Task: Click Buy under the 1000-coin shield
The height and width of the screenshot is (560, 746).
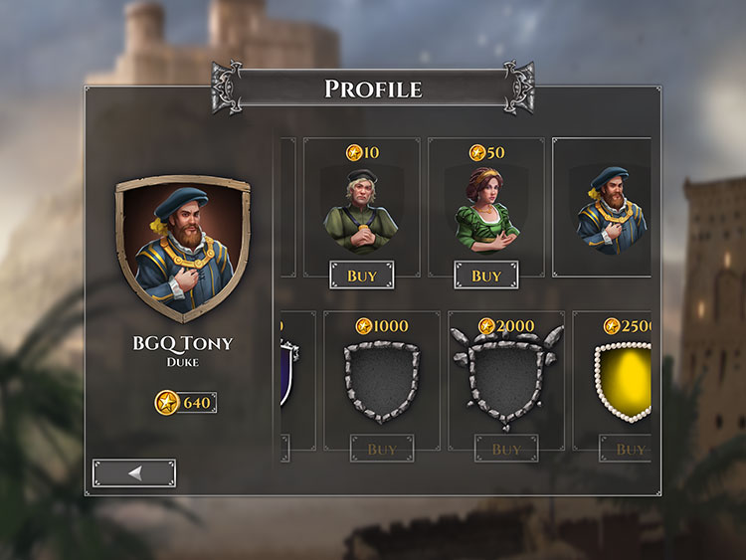Action: (382, 449)
